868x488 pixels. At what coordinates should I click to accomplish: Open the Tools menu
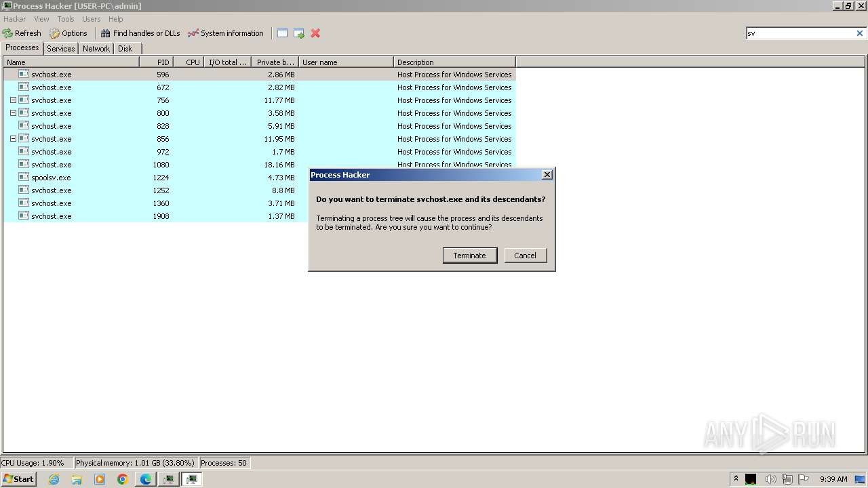(66, 19)
